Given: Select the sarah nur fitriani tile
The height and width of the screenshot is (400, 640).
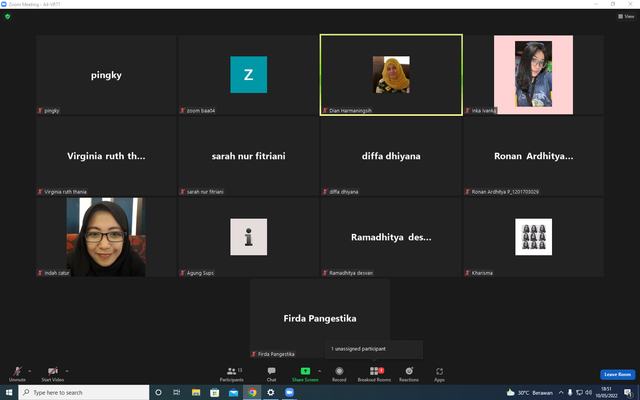Looking at the screenshot, I should coord(249,156).
